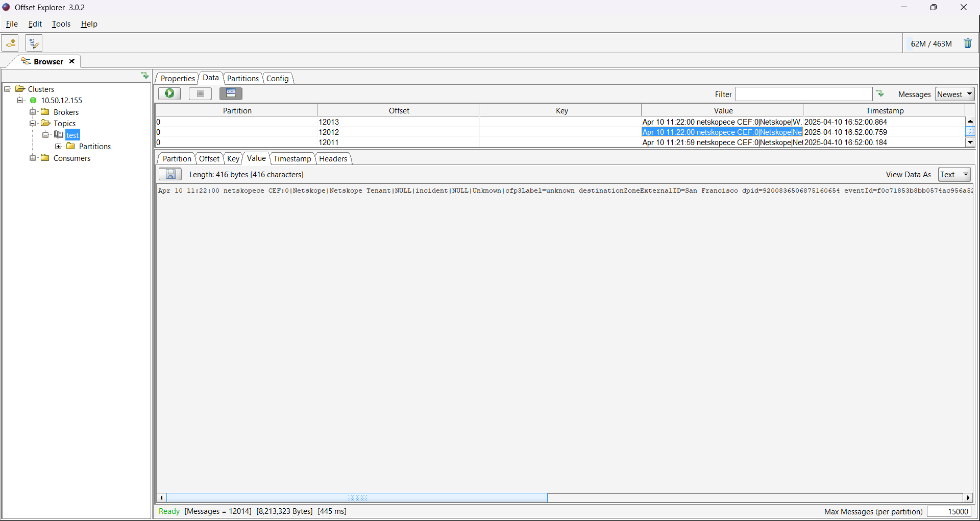Image resolution: width=980 pixels, height=521 pixels.
Task: Click the horizontal scrollbar thumb in value pane
Action: pyautogui.click(x=357, y=498)
